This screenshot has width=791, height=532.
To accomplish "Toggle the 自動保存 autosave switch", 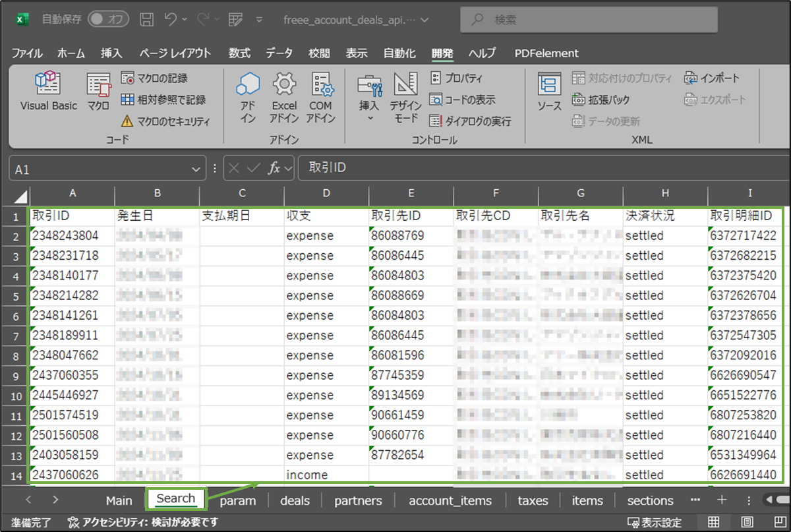I will coord(108,19).
